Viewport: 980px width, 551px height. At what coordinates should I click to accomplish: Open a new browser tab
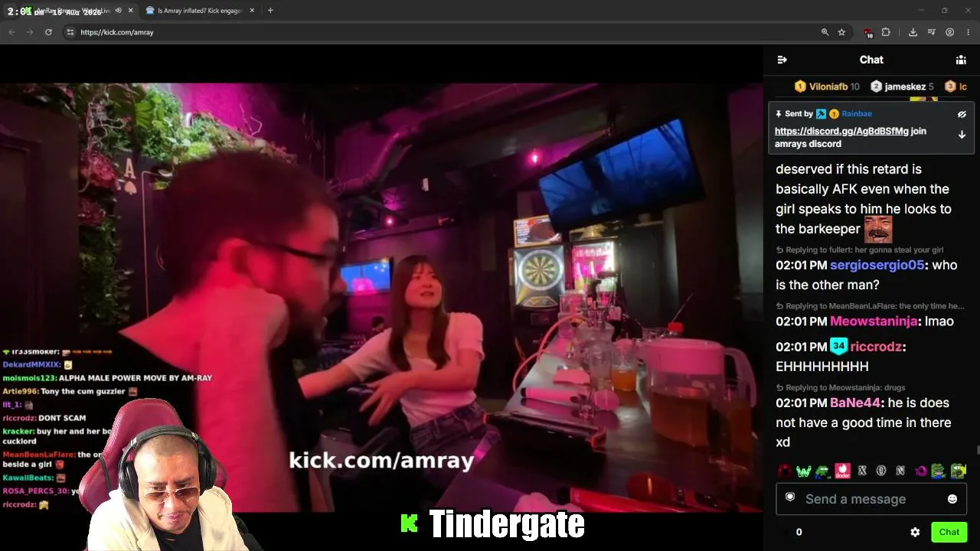pos(270,11)
